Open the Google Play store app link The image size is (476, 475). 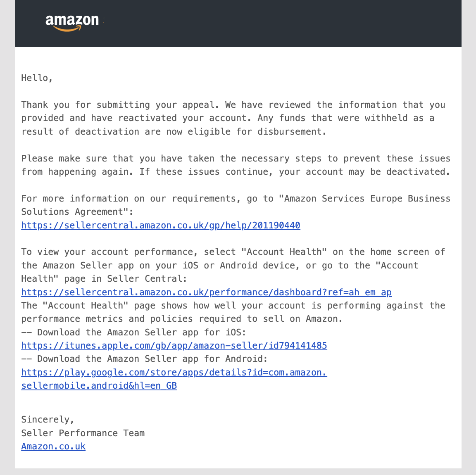point(174,379)
